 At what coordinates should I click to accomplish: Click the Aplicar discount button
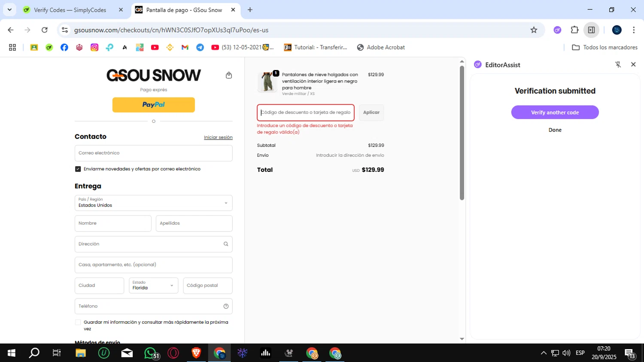point(371,113)
